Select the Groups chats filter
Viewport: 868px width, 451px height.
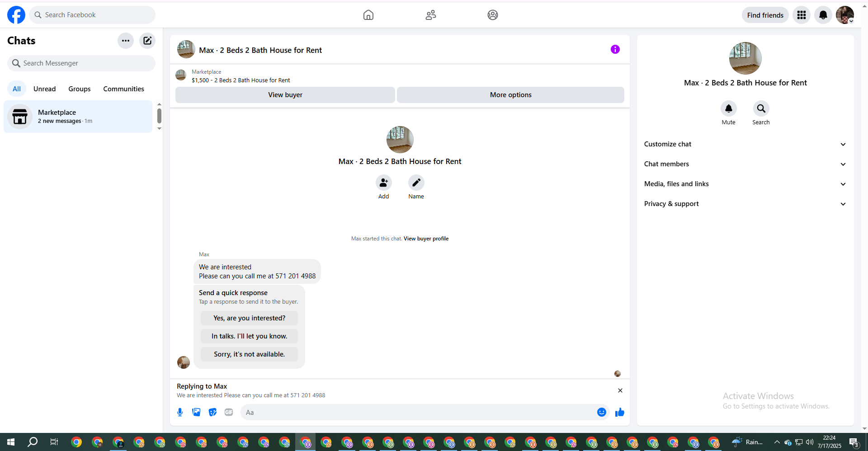point(80,89)
